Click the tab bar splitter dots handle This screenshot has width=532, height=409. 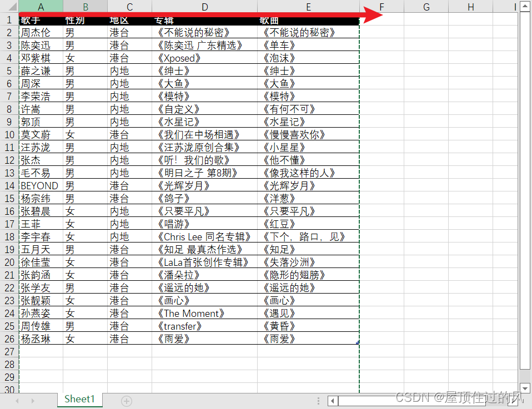click(x=318, y=401)
